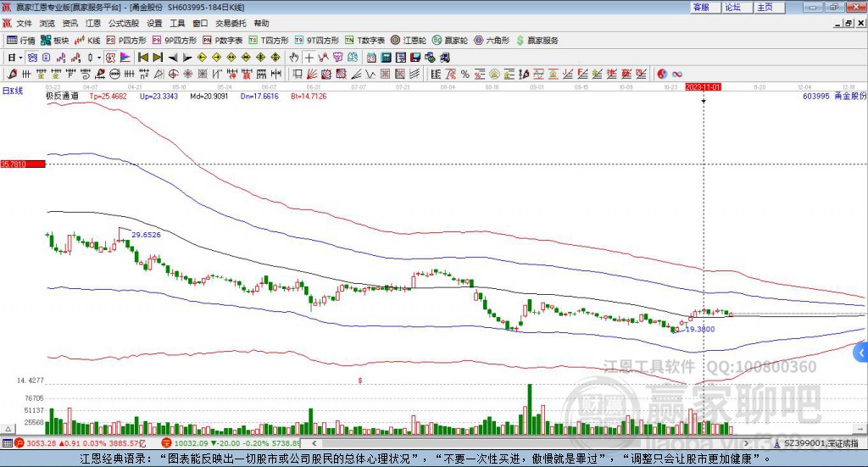Open the 六角形 hexagon tool
Viewport: 868px width, 467px height.
pyautogui.click(x=492, y=41)
